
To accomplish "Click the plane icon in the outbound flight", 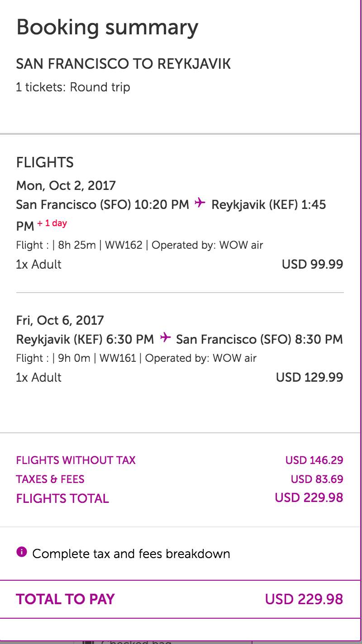I will click(x=200, y=204).
